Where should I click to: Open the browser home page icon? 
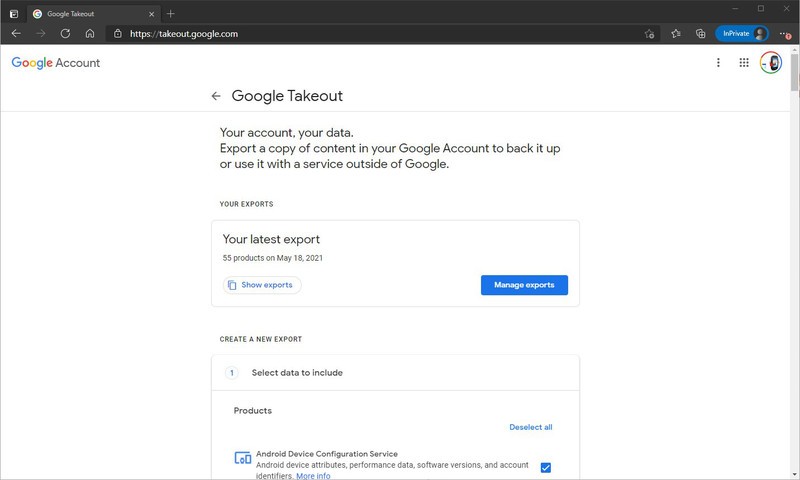coord(90,34)
